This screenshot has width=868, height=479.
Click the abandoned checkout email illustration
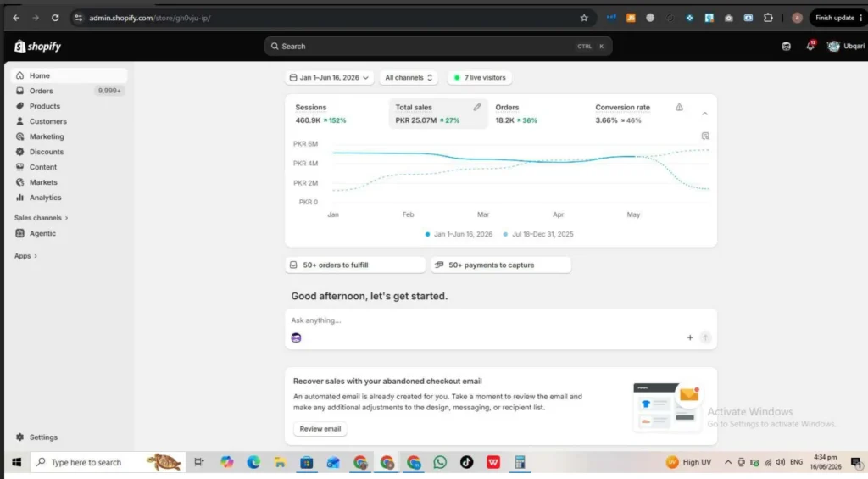point(668,407)
